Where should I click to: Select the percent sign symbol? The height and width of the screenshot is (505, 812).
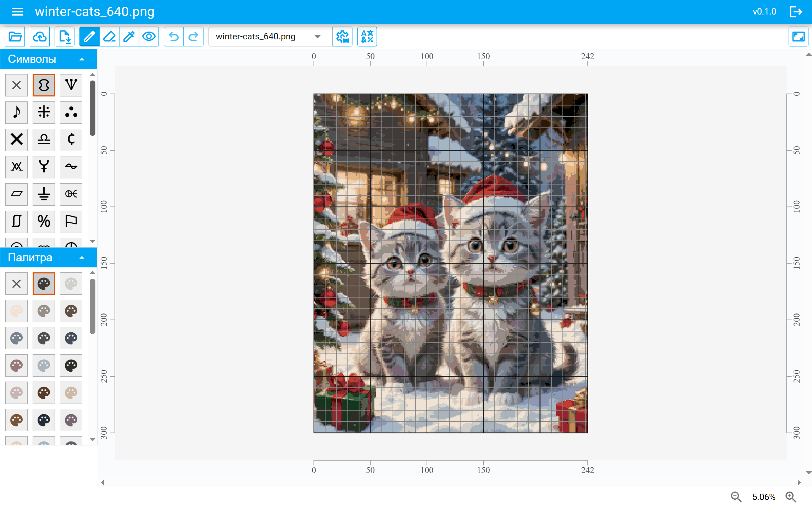pyautogui.click(x=44, y=222)
